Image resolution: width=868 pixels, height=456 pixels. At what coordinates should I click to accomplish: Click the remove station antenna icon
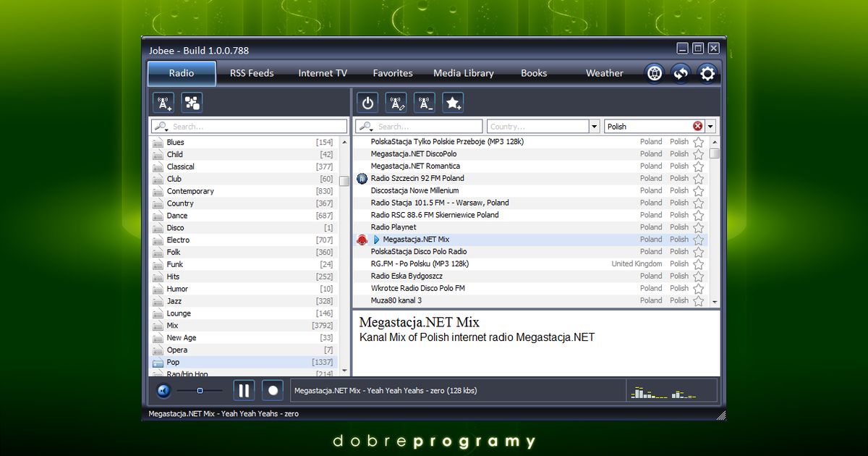(x=425, y=103)
